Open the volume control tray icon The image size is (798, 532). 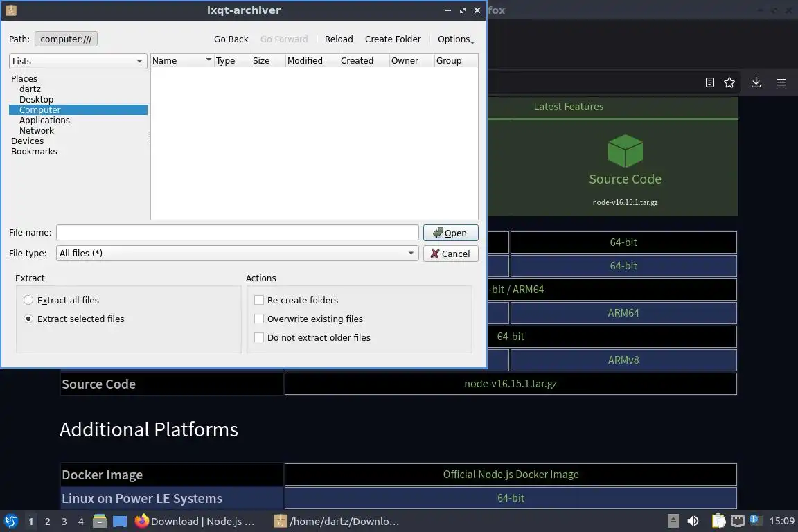[x=693, y=521]
